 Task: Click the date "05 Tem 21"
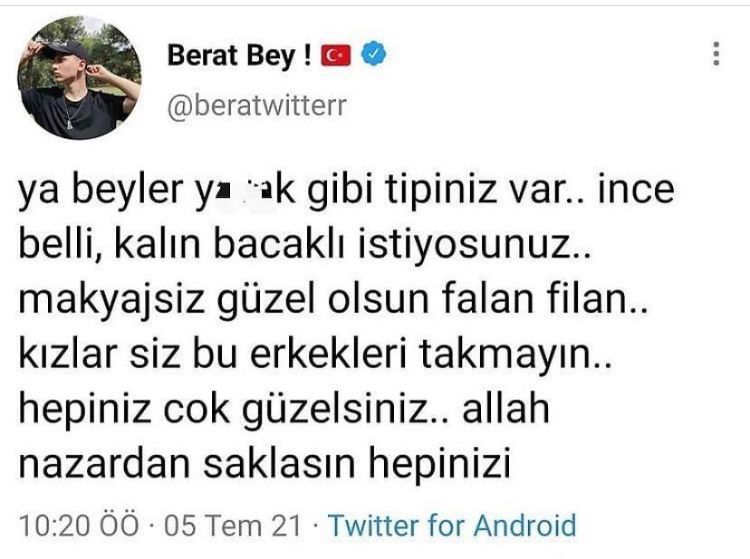[233, 525]
